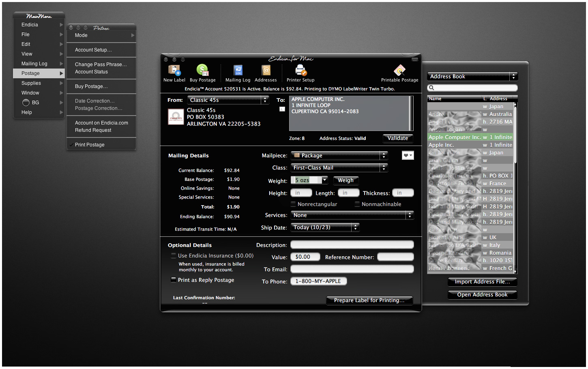Image resolution: width=588 pixels, height=369 pixels.
Task: Open the From address dropdown Classic 45s
Action: (228, 100)
